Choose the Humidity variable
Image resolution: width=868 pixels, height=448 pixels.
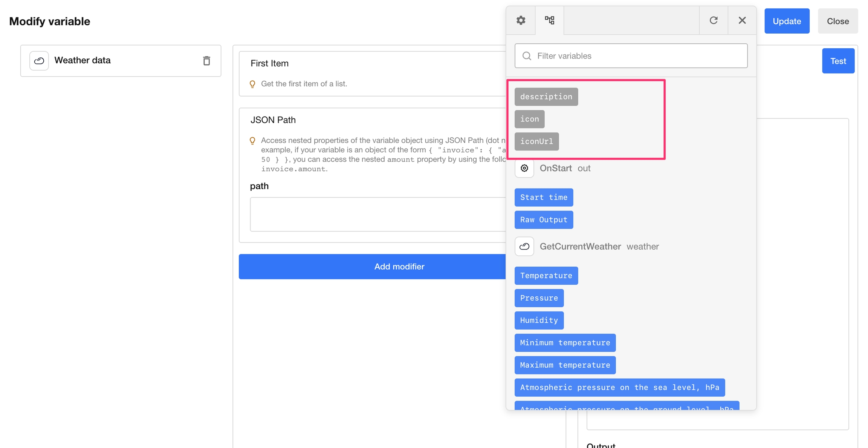tap(539, 321)
